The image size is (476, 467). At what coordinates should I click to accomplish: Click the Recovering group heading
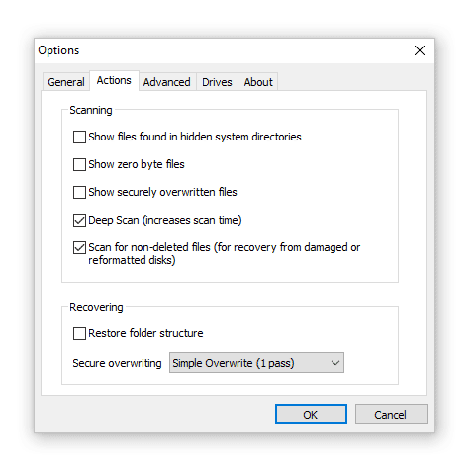pos(96,307)
